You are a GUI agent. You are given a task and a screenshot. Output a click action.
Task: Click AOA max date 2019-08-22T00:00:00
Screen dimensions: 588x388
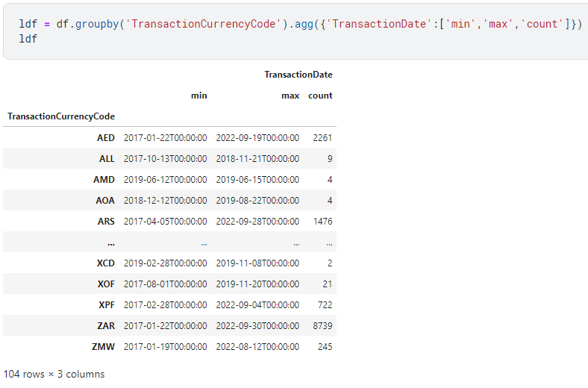click(x=257, y=201)
